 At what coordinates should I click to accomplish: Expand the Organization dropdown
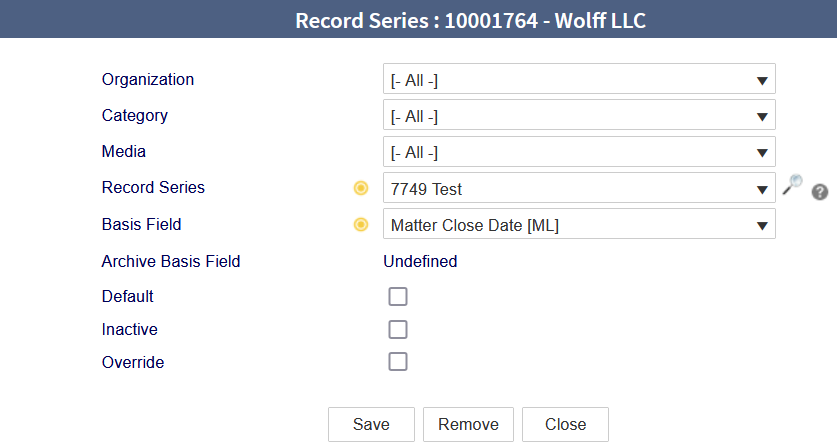point(579,79)
